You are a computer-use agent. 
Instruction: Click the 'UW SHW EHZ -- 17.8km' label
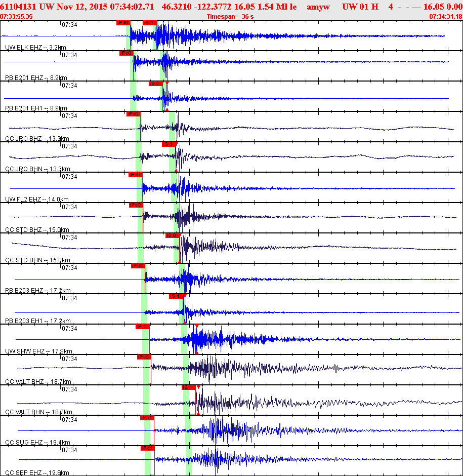[x=38, y=351]
